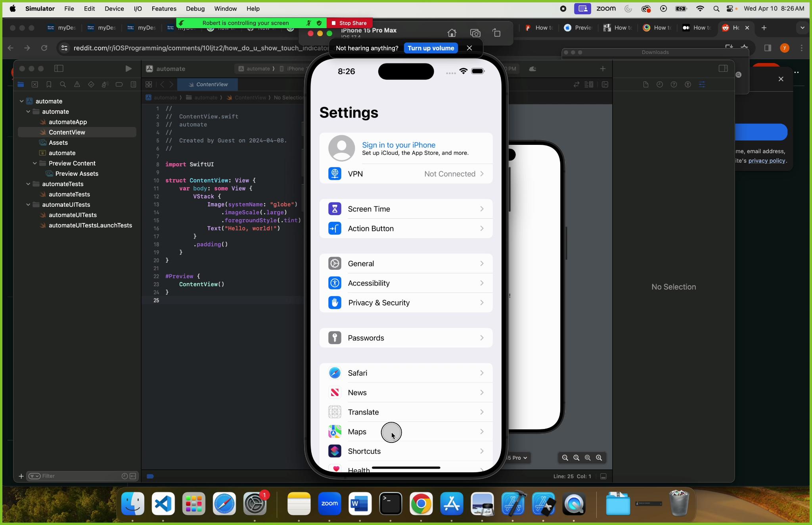Screen dimensions: 812x525
Task: Click Chrome reload page button
Action: coord(44,48)
